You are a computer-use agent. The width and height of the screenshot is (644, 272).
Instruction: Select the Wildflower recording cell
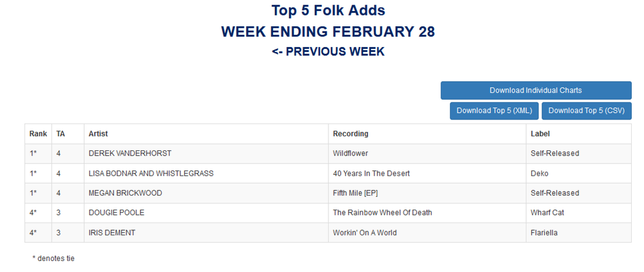[427, 154]
